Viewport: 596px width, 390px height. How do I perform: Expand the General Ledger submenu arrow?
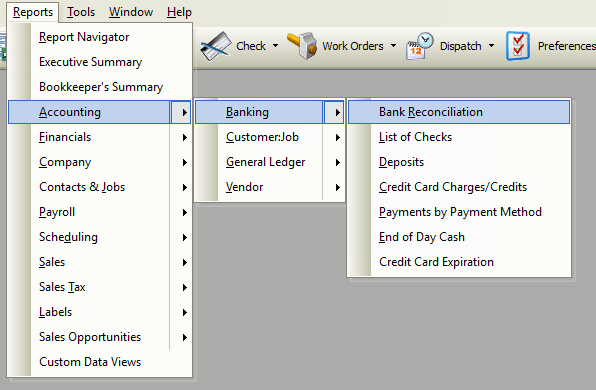[x=338, y=162]
